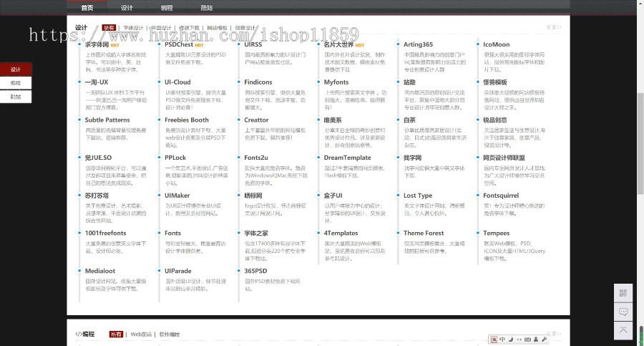Open the PPLock site link
Image resolution: width=644 pixels, height=346 pixels.
coord(175,158)
